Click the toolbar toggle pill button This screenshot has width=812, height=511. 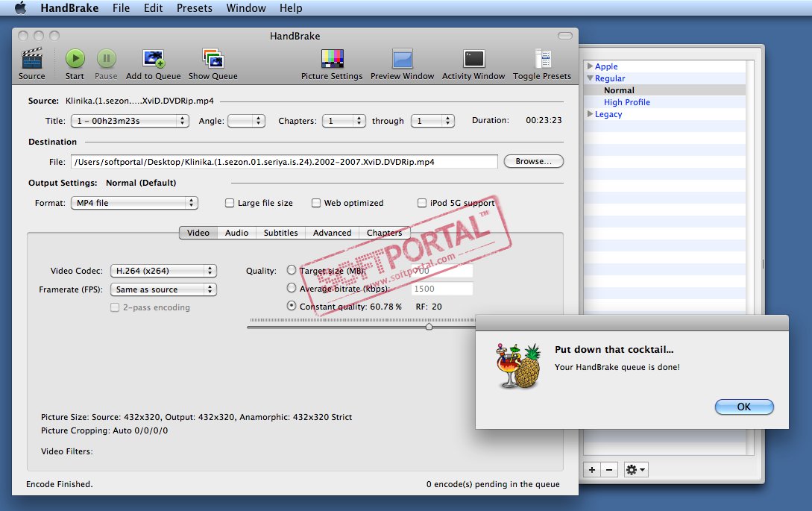point(565,36)
